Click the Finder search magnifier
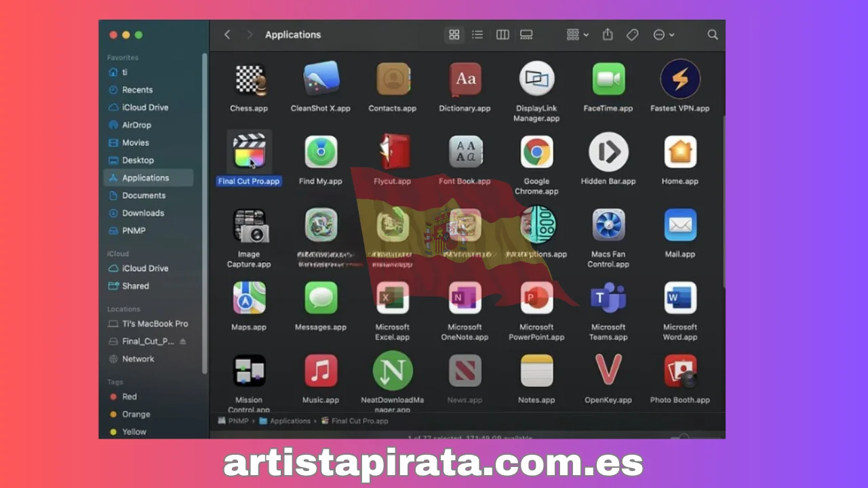The height and width of the screenshot is (488, 868). 713,35
